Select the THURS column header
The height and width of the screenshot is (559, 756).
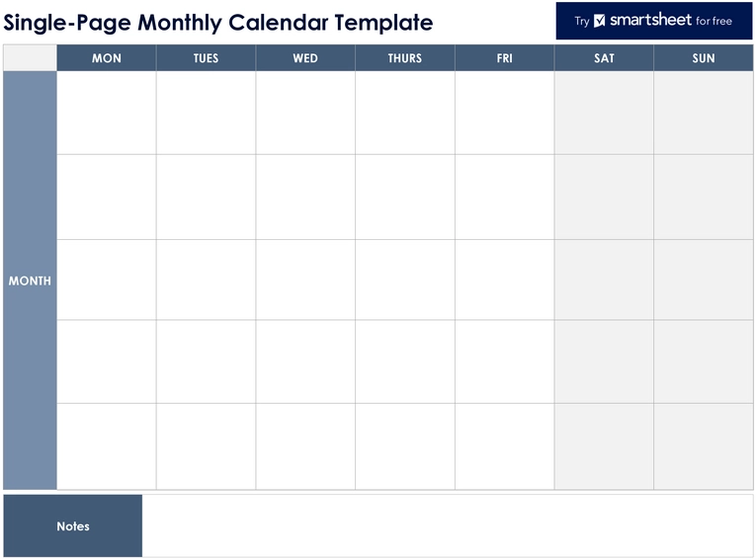pos(405,58)
